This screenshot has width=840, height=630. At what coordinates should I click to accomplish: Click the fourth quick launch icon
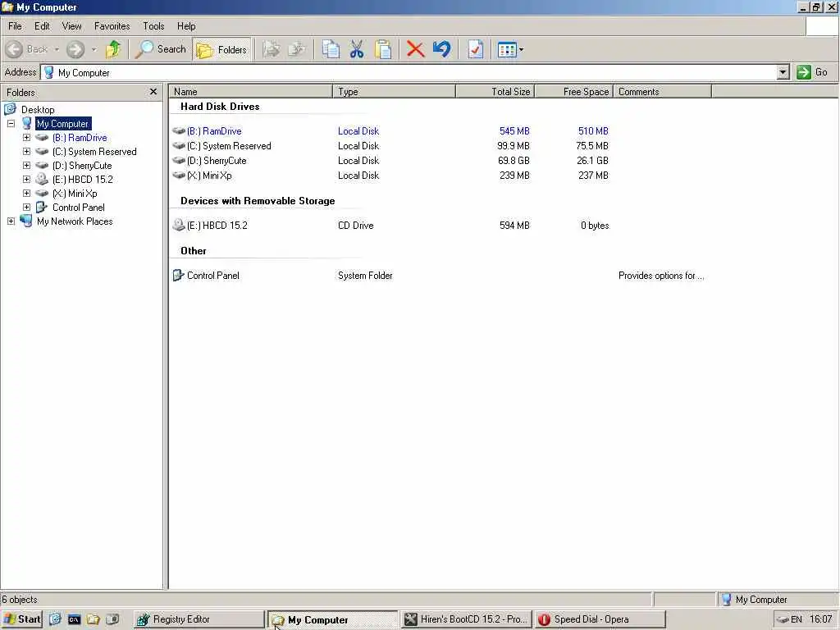(x=112, y=619)
